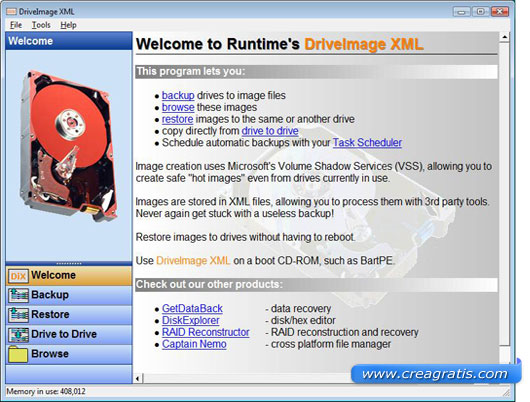Viewport: 530px width, 402px height.
Task: Click the DriveImage XML title bar icon
Action: pos(11,12)
